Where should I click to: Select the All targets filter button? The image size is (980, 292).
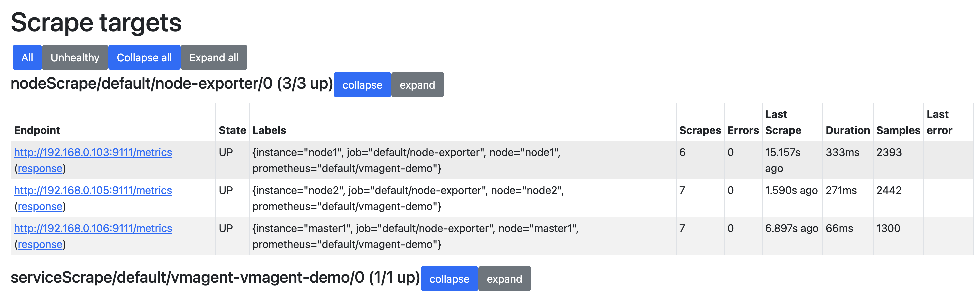(27, 57)
